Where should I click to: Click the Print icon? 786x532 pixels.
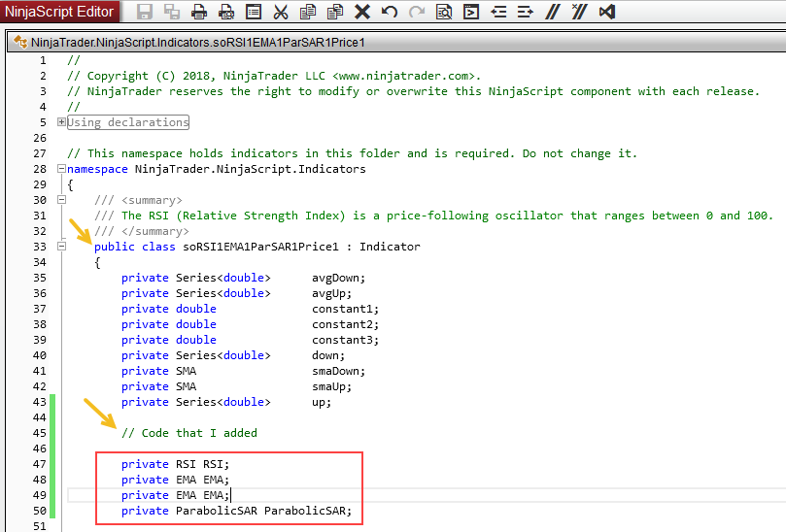click(199, 12)
